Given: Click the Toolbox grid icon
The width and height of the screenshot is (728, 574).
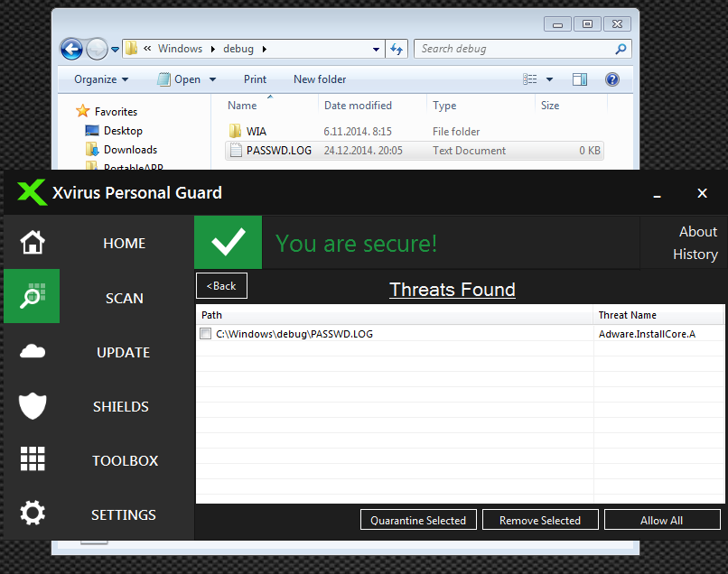Looking at the screenshot, I should [x=33, y=458].
